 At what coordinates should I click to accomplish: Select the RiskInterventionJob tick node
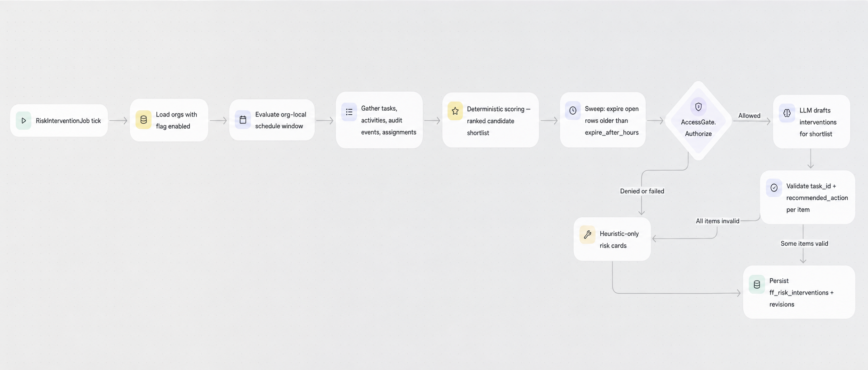pyautogui.click(x=59, y=121)
